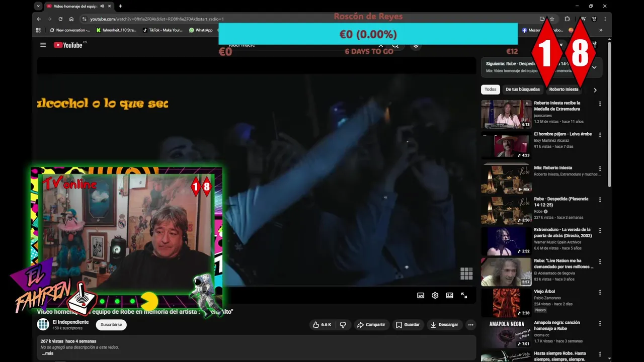The height and width of the screenshot is (362, 644).
Task: Open more actions ellipsis below the video
Action: (x=470, y=325)
